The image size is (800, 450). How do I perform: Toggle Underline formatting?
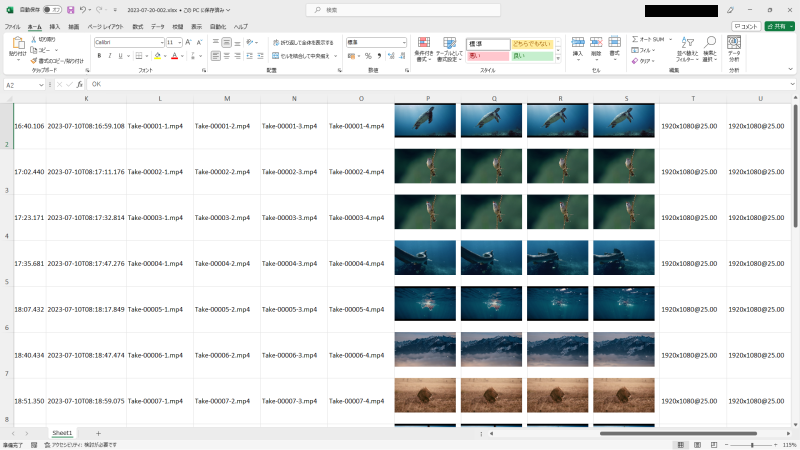[120, 56]
